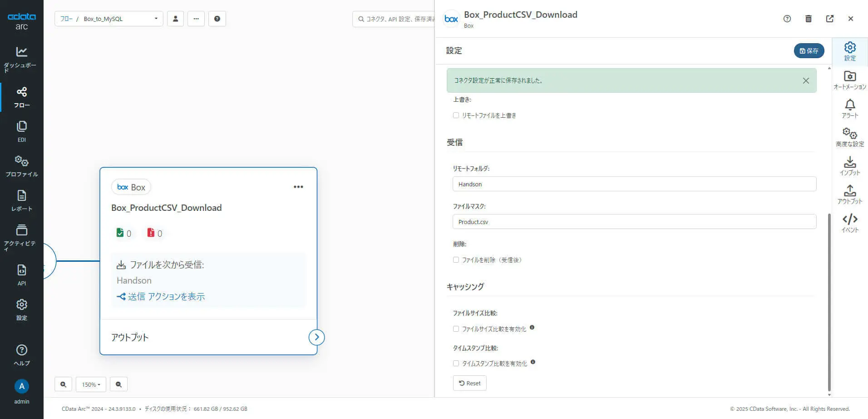Open the Dashboard section in sidebar
868x419 pixels.
[x=21, y=59]
